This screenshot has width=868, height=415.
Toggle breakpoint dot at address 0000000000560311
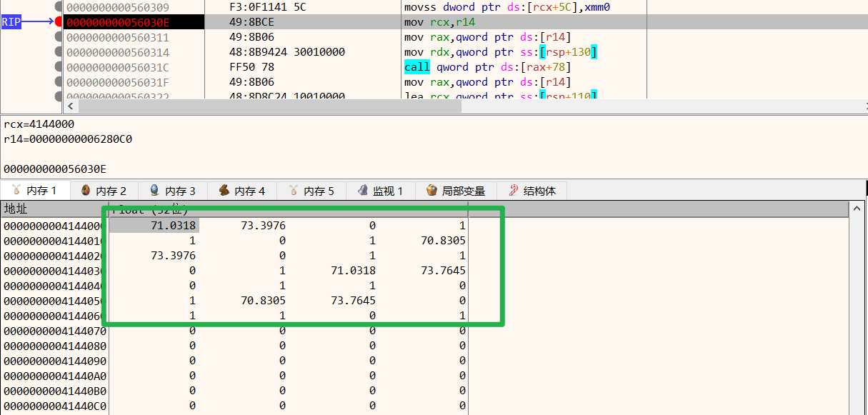(x=59, y=37)
